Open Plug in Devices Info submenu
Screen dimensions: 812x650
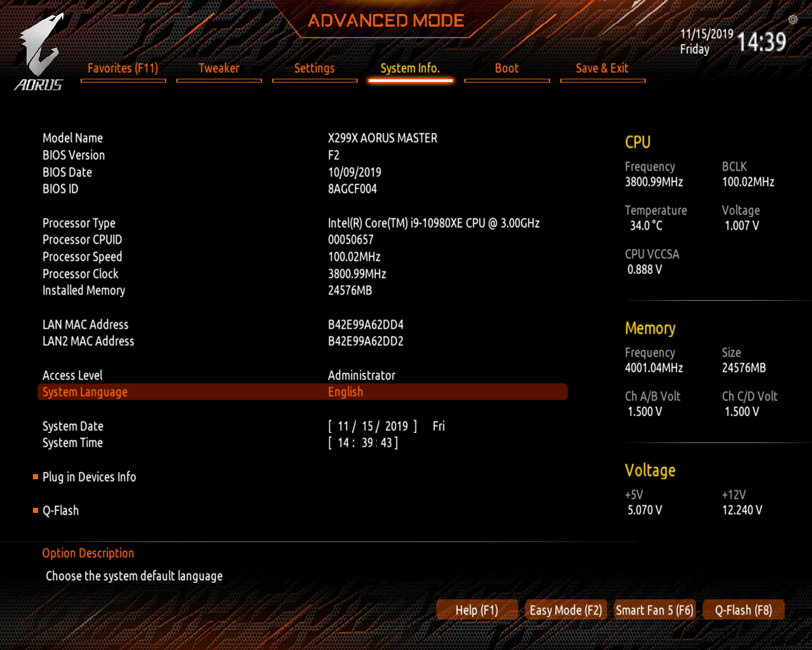(x=89, y=477)
